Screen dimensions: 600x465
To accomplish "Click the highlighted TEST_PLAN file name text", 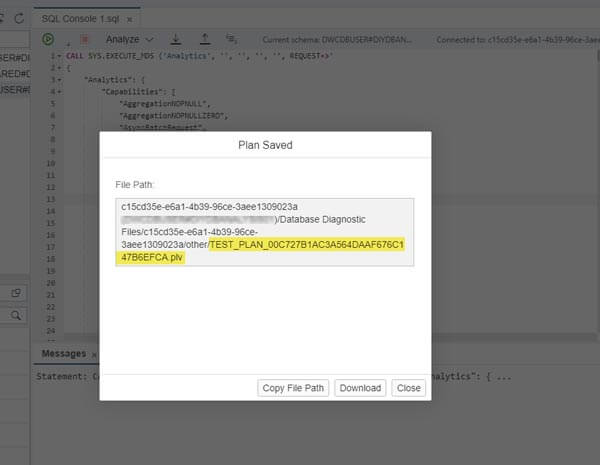I will tap(262, 251).
